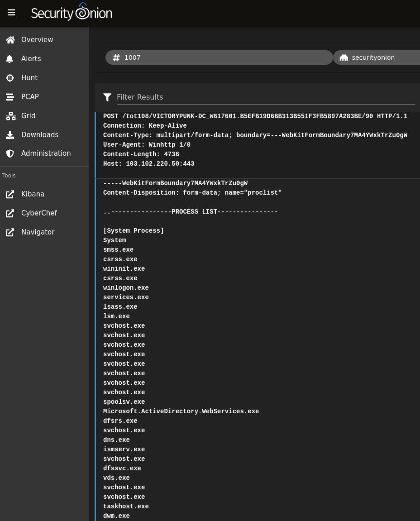The height and width of the screenshot is (521, 420).
Task: Click the services.exe process line
Action: [126, 297]
